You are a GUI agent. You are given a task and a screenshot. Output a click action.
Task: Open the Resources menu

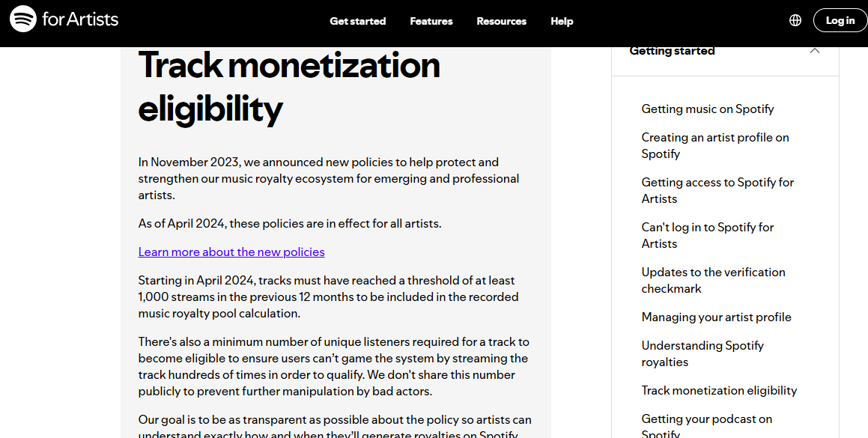pyautogui.click(x=502, y=21)
